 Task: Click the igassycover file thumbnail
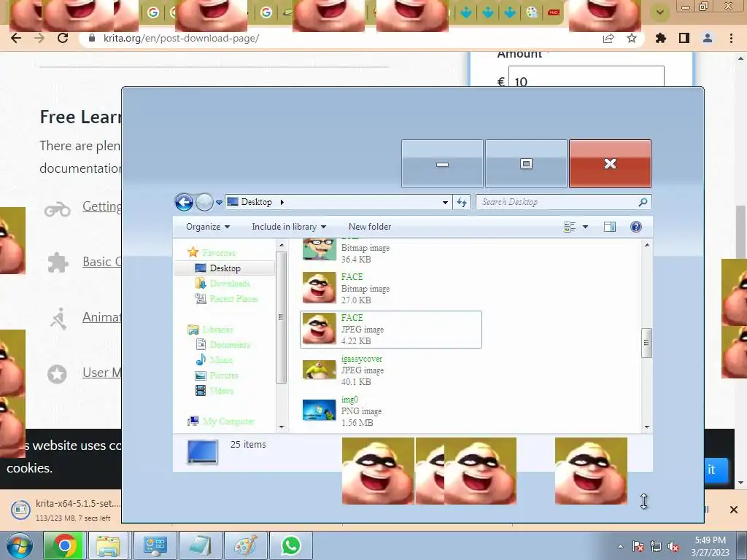click(x=320, y=370)
